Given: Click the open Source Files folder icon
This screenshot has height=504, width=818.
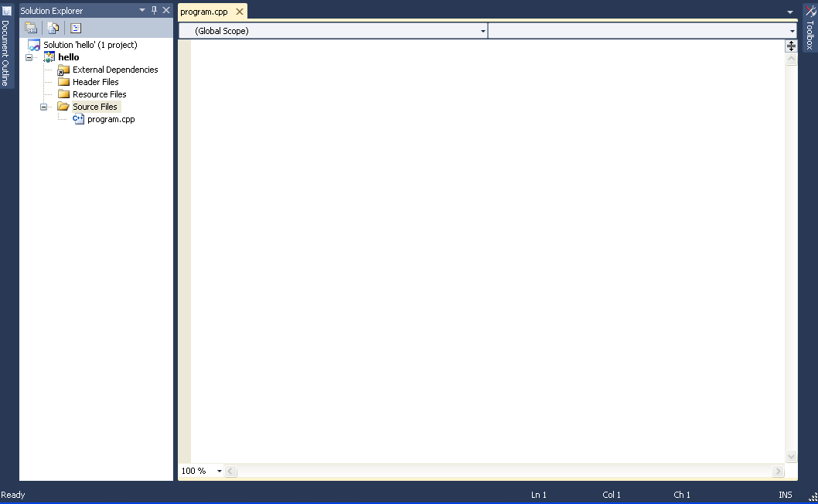Looking at the screenshot, I should click(63, 107).
